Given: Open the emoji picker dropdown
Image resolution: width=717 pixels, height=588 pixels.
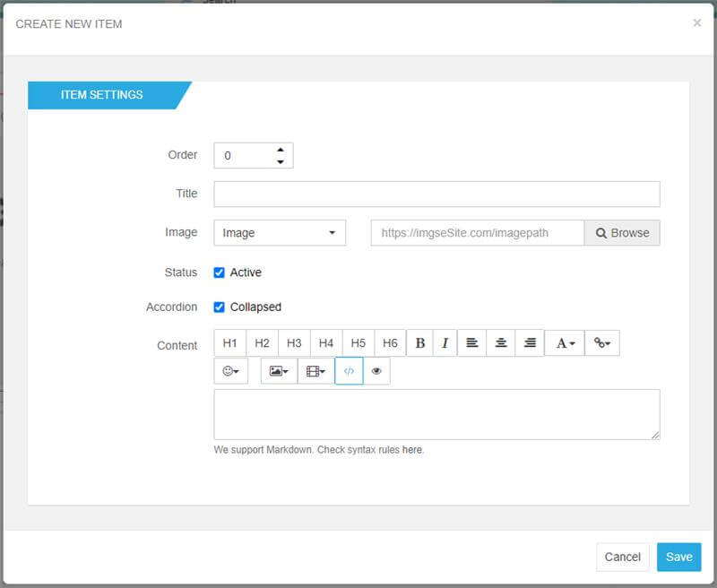Looking at the screenshot, I should tap(231, 371).
